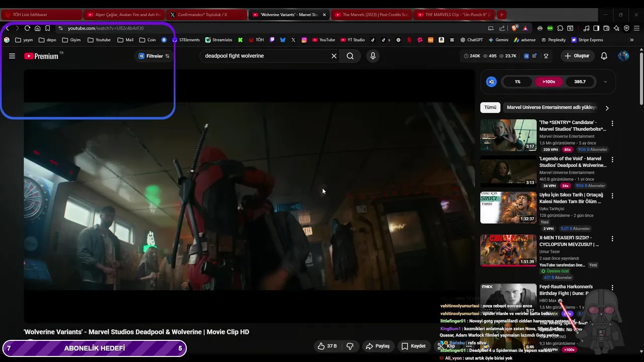Open options for X-MEN TEASER'I SIZDI video
The width and height of the screenshot is (644, 362).
pos(612,239)
